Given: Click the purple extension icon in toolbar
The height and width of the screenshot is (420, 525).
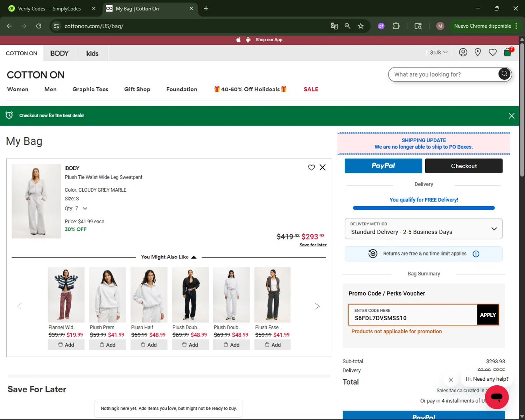Looking at the screenshot, I should 381,26.
